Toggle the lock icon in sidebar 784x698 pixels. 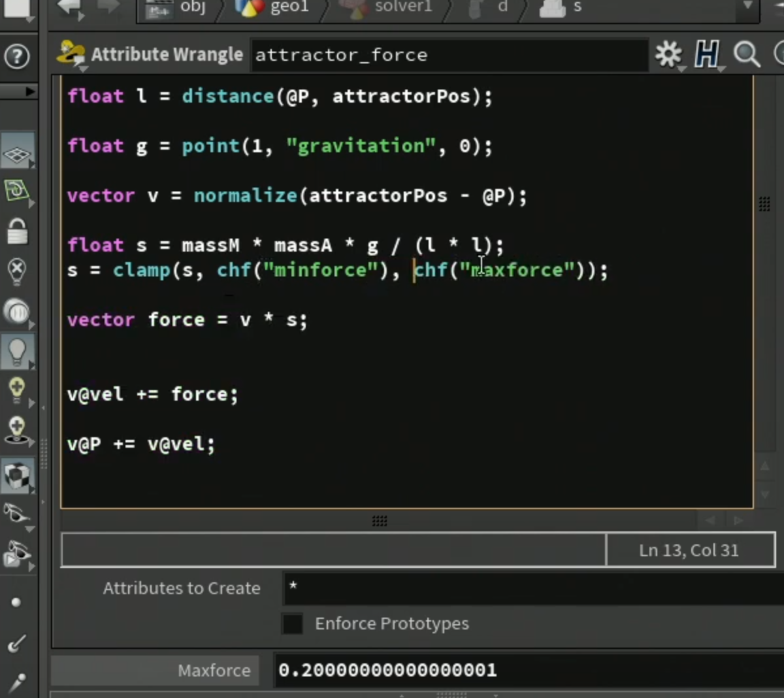17,231
